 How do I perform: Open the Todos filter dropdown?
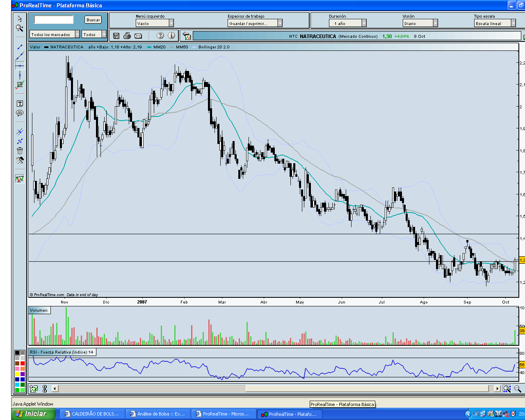(94, 34)
